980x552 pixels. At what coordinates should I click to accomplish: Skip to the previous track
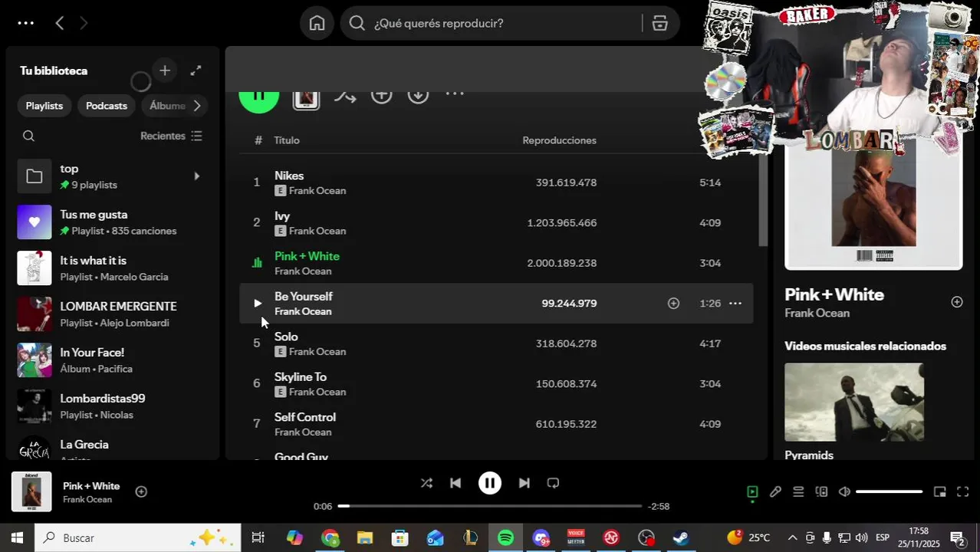(x=455, y=483)
